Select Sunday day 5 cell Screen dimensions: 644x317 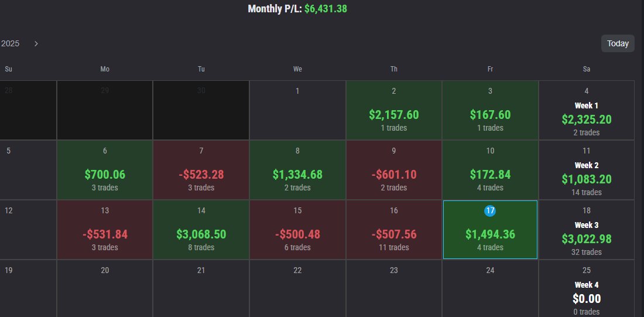pyautogui.click(x=28, y=170)
